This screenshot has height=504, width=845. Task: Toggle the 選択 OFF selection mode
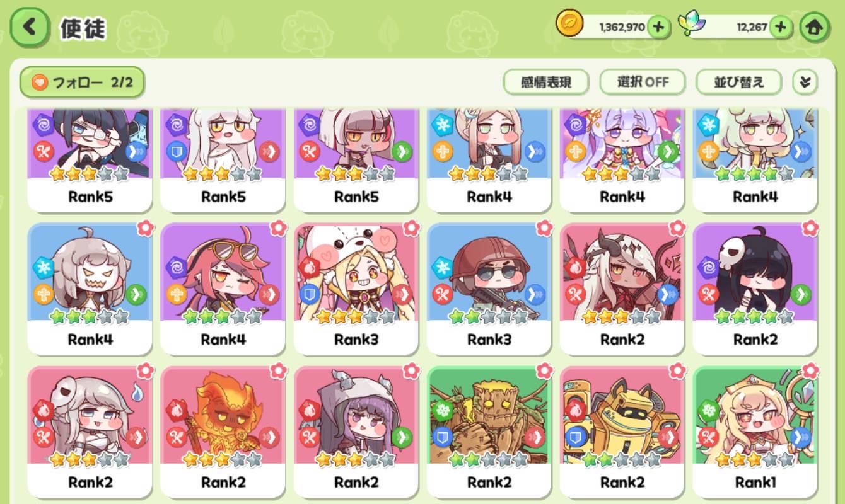[643, 82]
